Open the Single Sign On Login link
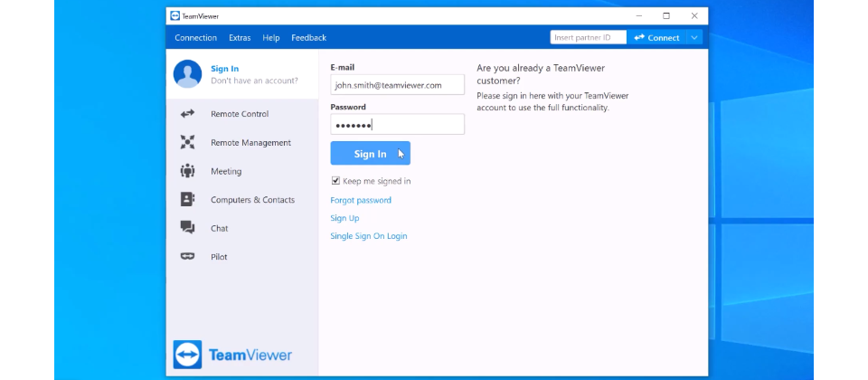 (x=369, y=235)
